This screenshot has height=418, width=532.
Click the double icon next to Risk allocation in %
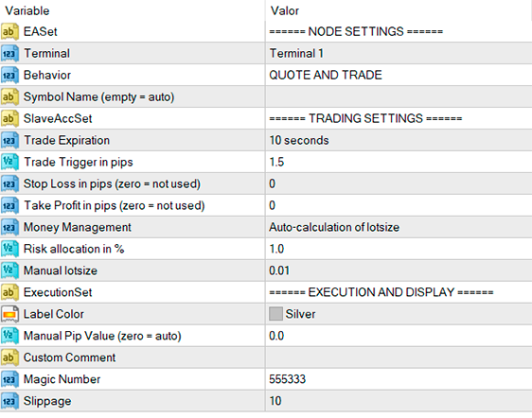click(x=9, y=249)
